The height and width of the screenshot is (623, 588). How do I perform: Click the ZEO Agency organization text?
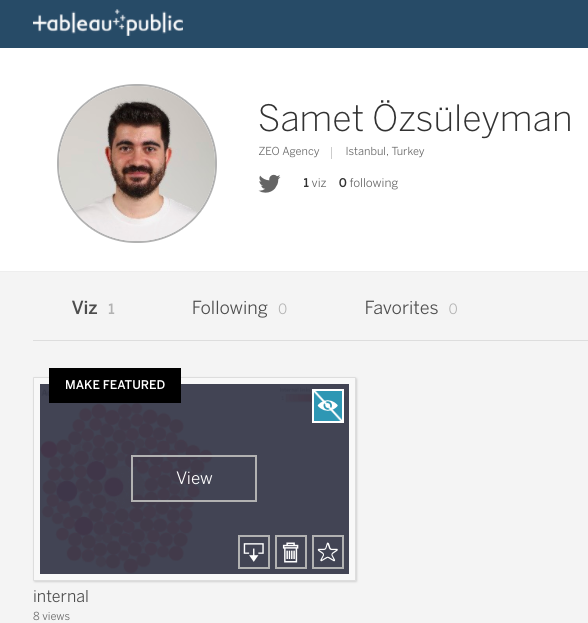pos(289,151)
